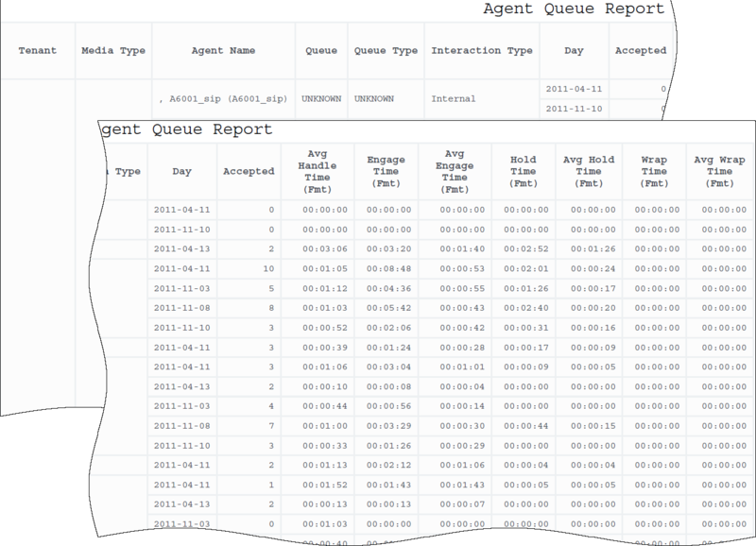Click the Interaction Type column header
The width and height of the screenshot is (756, 546).
click(x=481, y=49)
